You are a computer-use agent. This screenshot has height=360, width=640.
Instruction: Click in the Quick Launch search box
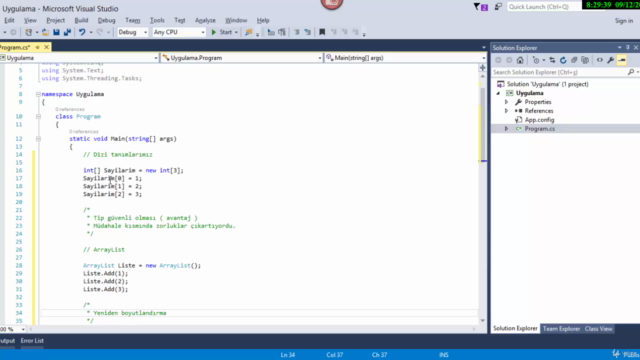(543, 7)
